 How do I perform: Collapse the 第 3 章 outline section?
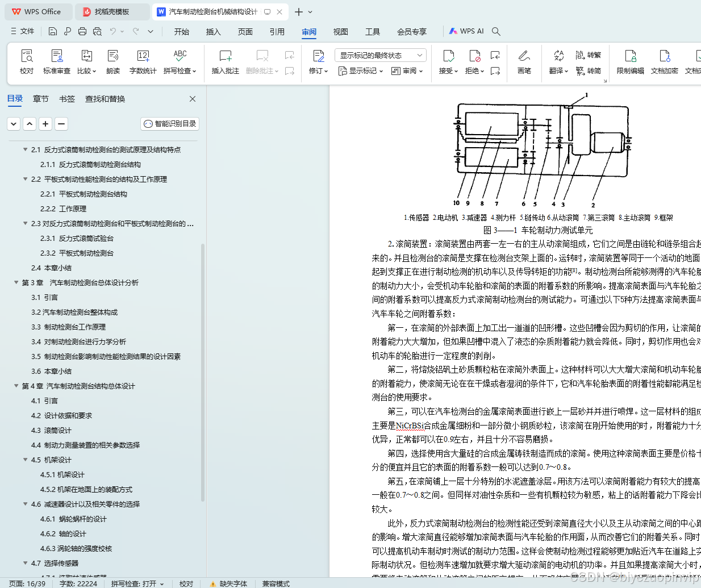click(16, 282)
